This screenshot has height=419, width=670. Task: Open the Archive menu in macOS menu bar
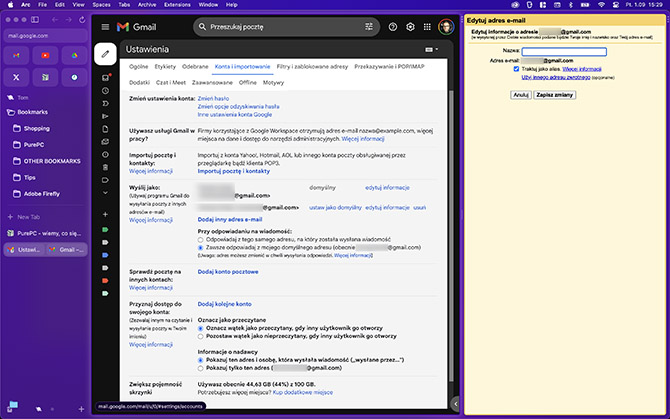[147, 5]
